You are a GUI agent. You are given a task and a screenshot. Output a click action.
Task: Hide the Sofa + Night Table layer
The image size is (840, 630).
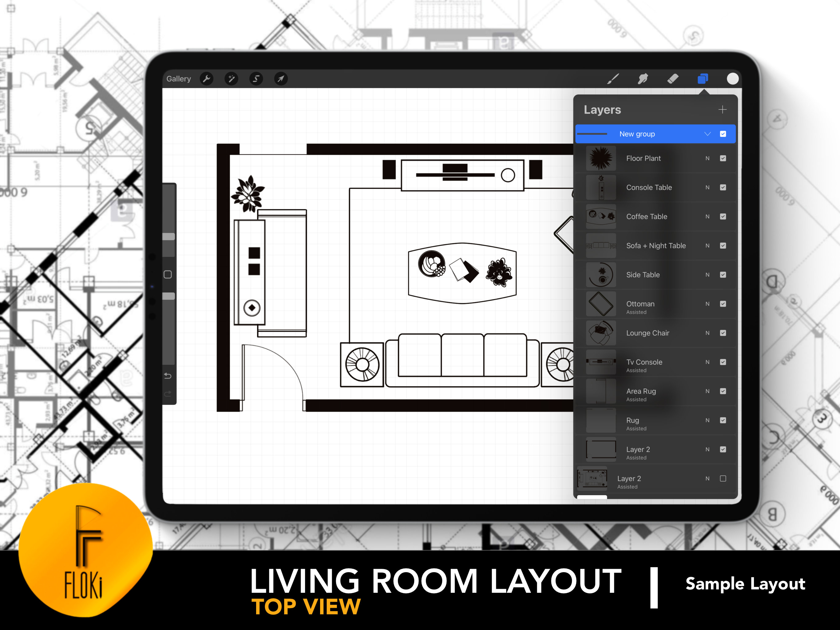(x=723, y=245)
